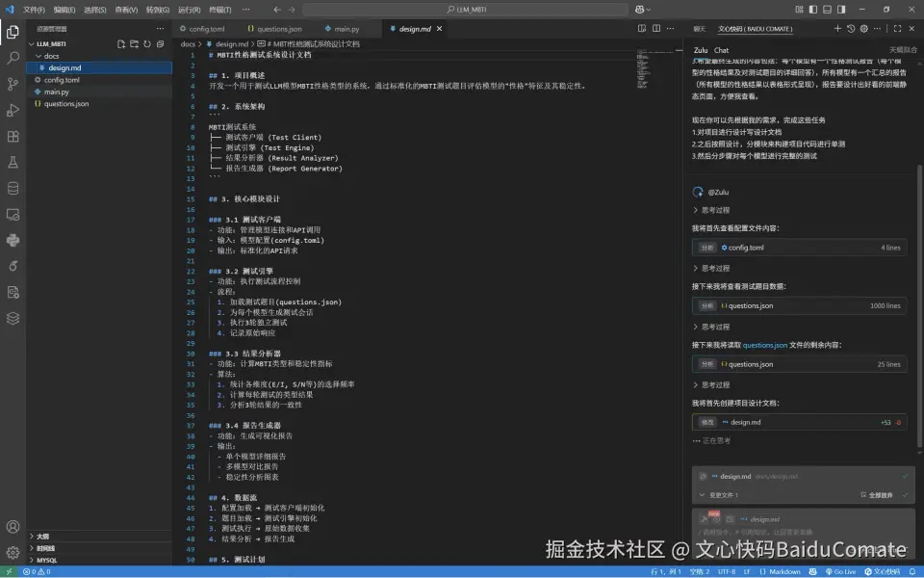924x578 pixels.
Task: Open Comate panel settings gear
Action: pos(864,28)
